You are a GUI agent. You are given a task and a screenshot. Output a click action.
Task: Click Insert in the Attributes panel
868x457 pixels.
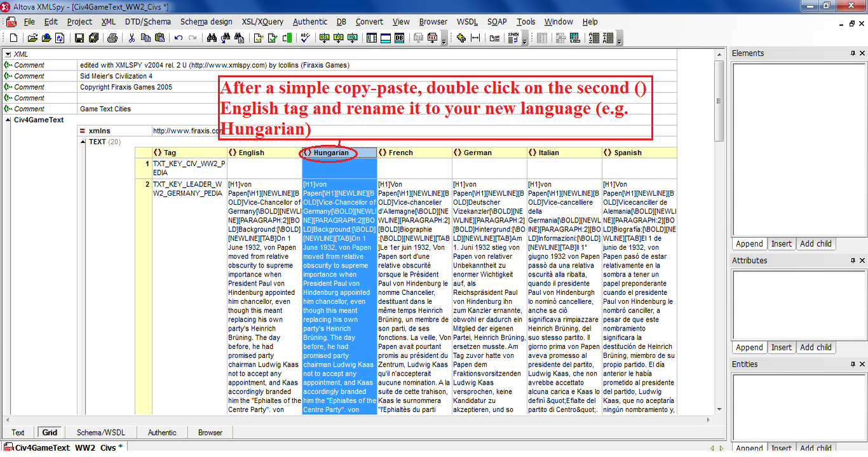pyautogui.click(x=782, y=347)
